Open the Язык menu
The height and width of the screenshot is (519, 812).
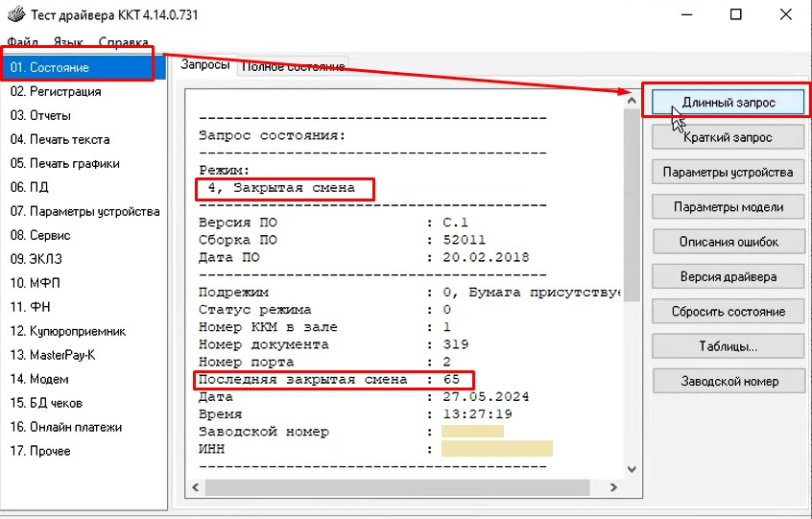(x=68, y=42)
